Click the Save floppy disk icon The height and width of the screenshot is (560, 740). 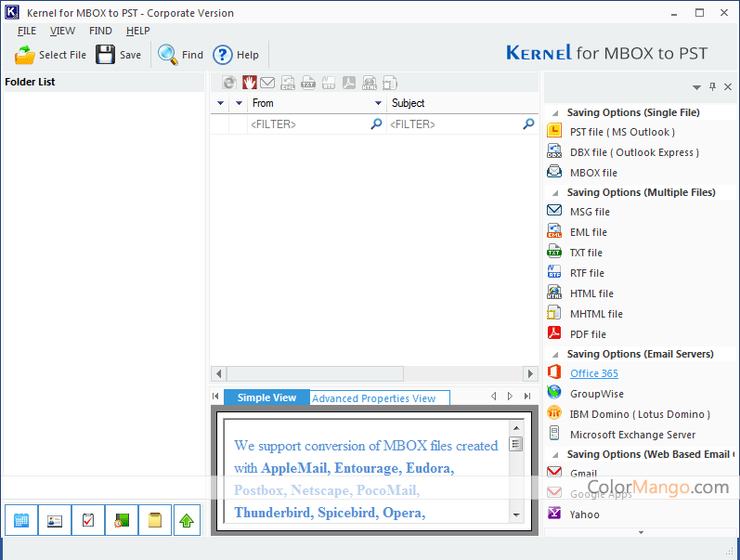click(106, 55)
